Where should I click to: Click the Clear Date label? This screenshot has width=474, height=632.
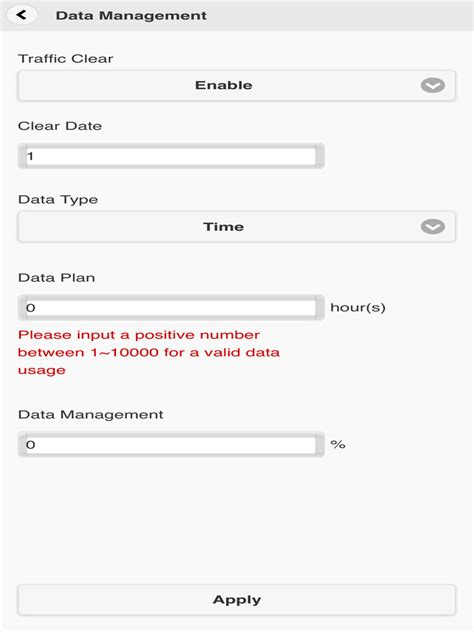pos(60,126)
